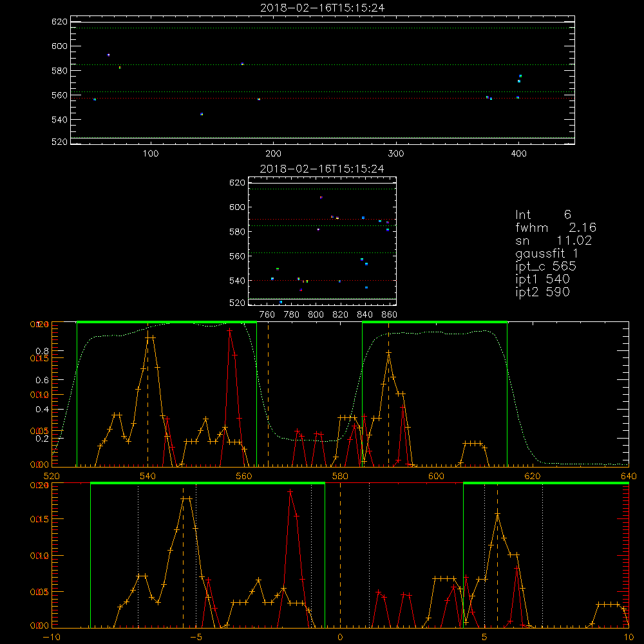Viewport: 644px width, 644px height.
Task: Click the 640 x-axis label of the profile plot
Action: click(629, 476)
